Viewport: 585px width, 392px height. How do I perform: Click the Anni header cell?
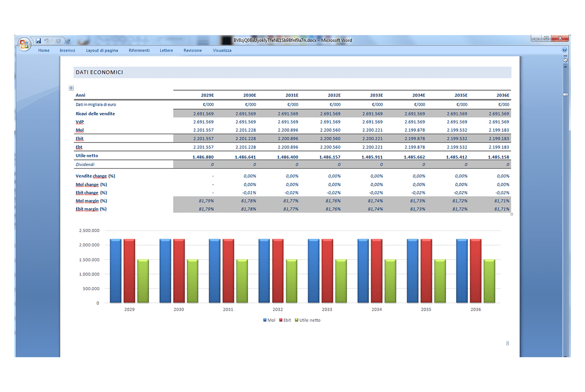pyautogui.click(x=80, y=95)
